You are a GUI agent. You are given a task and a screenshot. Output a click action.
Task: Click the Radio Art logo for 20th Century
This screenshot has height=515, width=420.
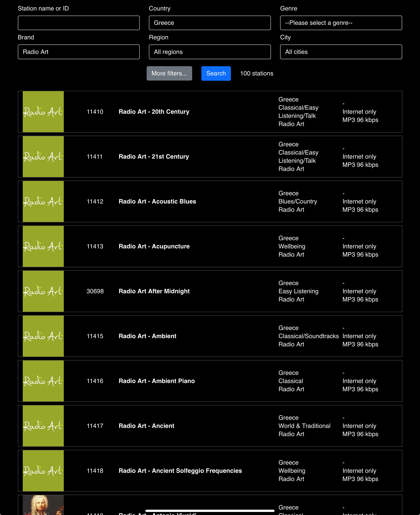point(43,112)
